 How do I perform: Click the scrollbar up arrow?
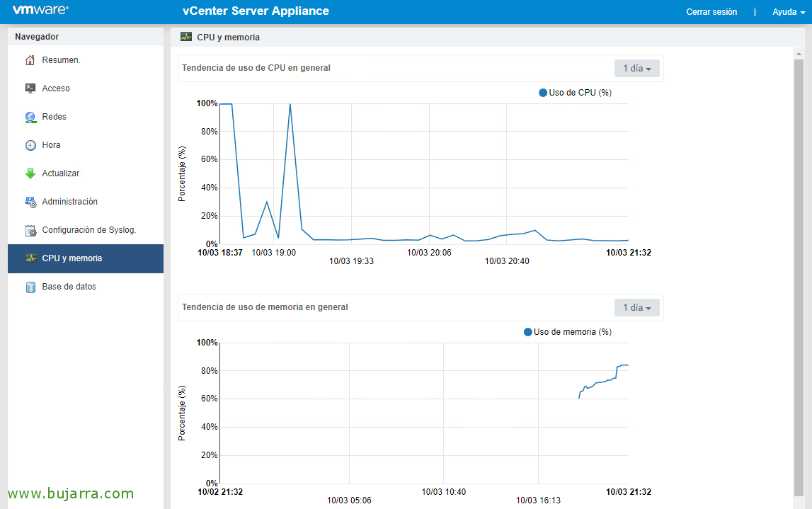tap(799, 53)
